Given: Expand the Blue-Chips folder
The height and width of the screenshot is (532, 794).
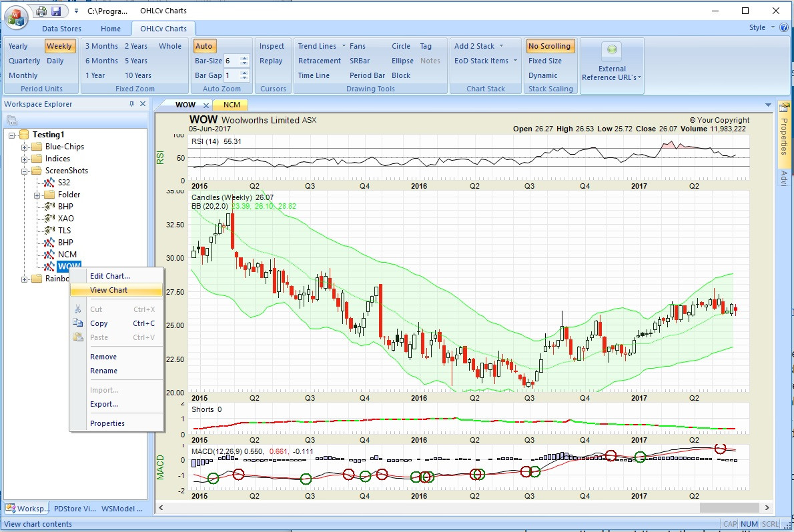Looking at the screenshot, I should click(25, 147).
